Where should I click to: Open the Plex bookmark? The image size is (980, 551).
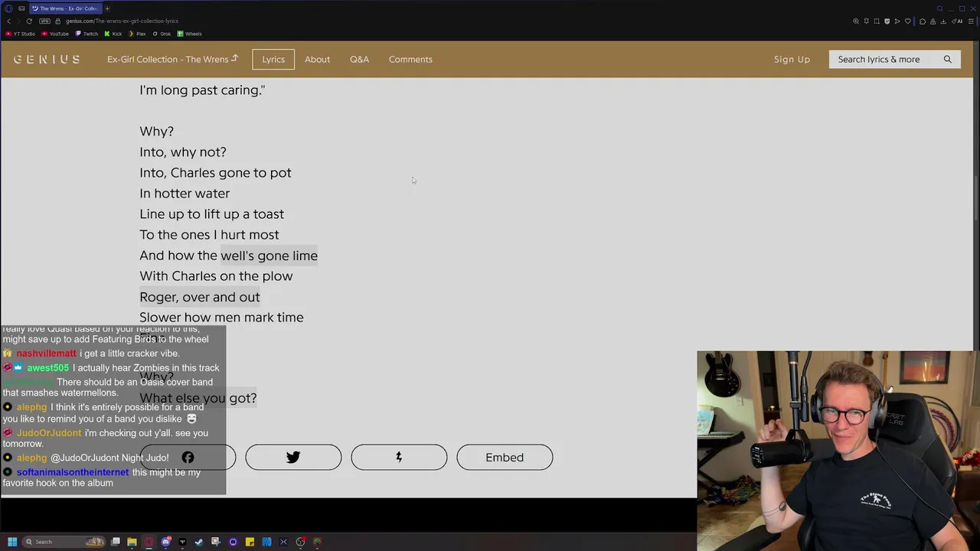[137, 34]
